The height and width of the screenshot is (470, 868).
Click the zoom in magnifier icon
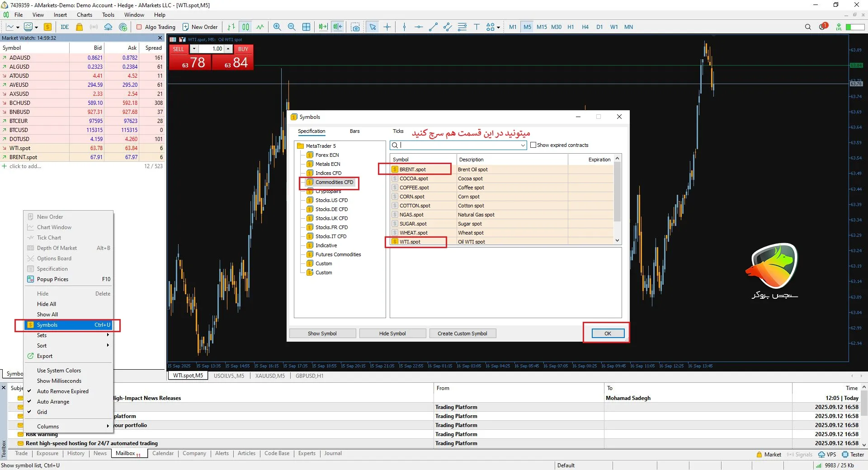point(277,27)
